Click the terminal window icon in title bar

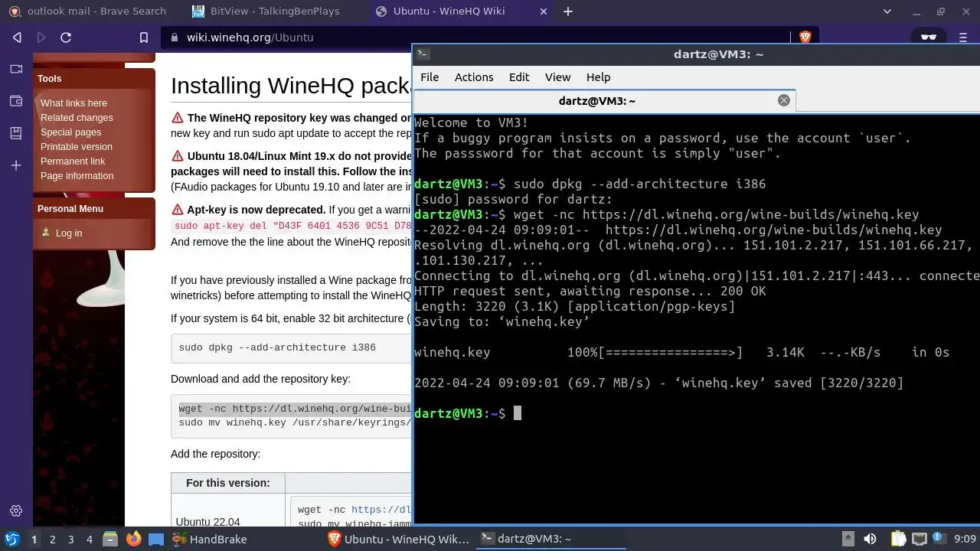pos(423,54)
